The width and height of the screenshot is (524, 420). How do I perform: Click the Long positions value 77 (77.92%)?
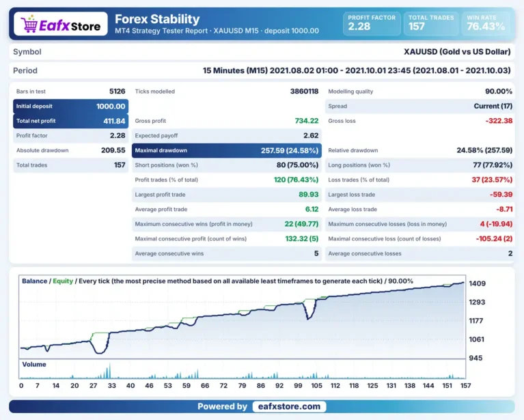(493, 165)
